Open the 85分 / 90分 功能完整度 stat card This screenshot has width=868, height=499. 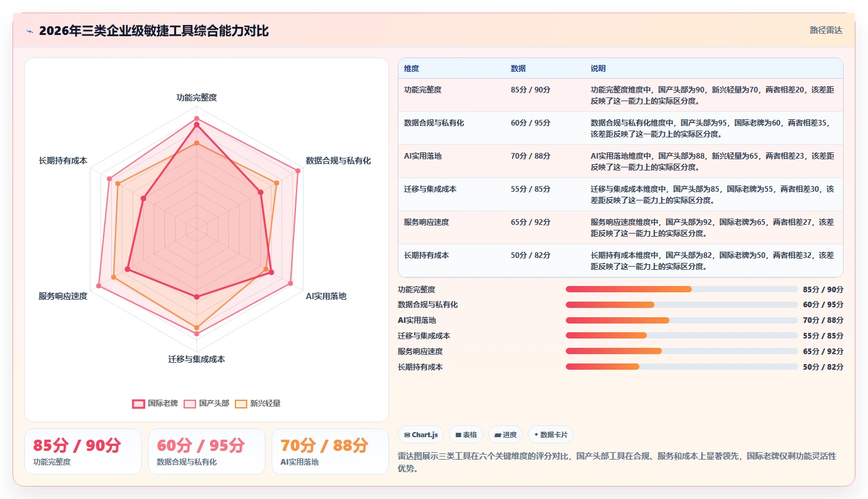83,452
